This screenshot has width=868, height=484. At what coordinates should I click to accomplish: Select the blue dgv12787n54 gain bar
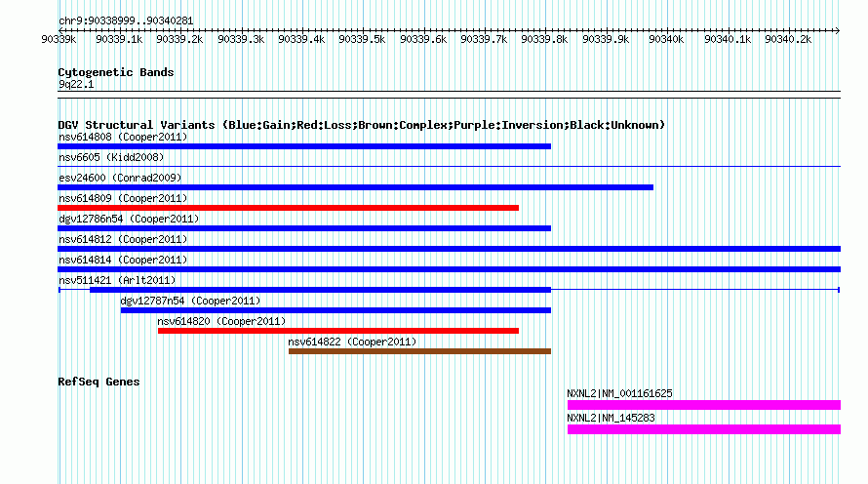pos(336,310)
